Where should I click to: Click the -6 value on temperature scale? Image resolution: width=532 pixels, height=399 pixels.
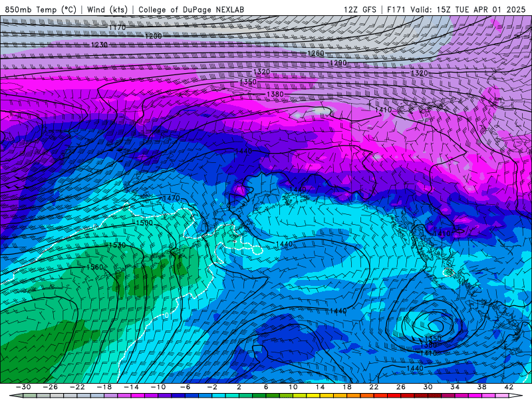[185, 387]
